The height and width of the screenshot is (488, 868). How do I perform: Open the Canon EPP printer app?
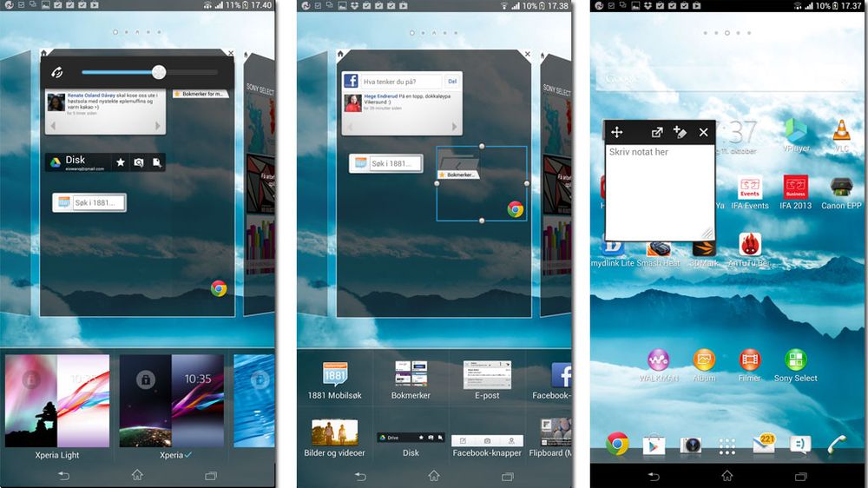click(x=841, y=193)
